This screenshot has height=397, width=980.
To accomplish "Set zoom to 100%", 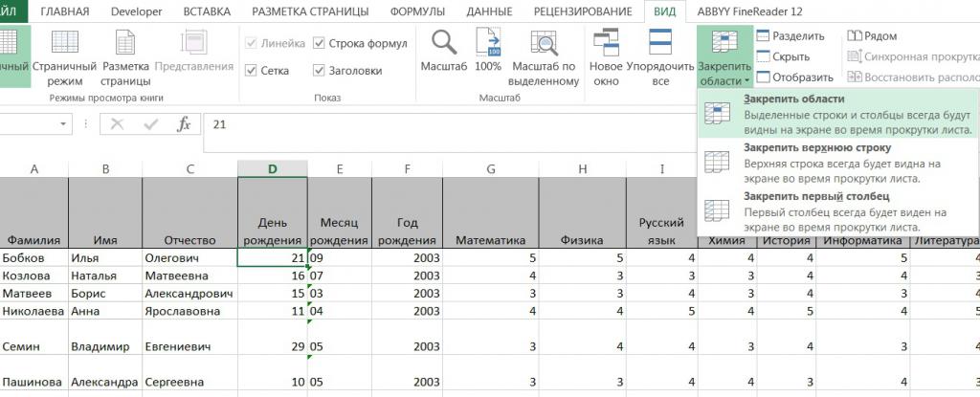I will tap(488, 52).
